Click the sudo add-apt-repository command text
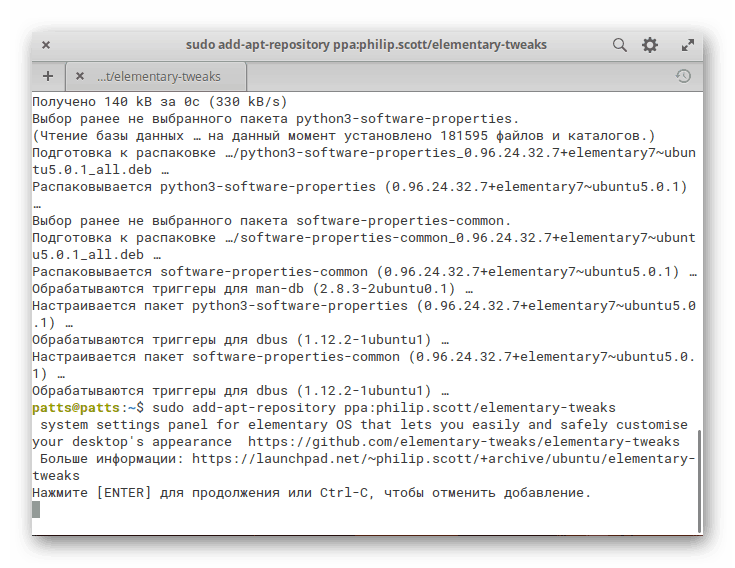The height and width of the screenshot is (568, 735). 385,408
